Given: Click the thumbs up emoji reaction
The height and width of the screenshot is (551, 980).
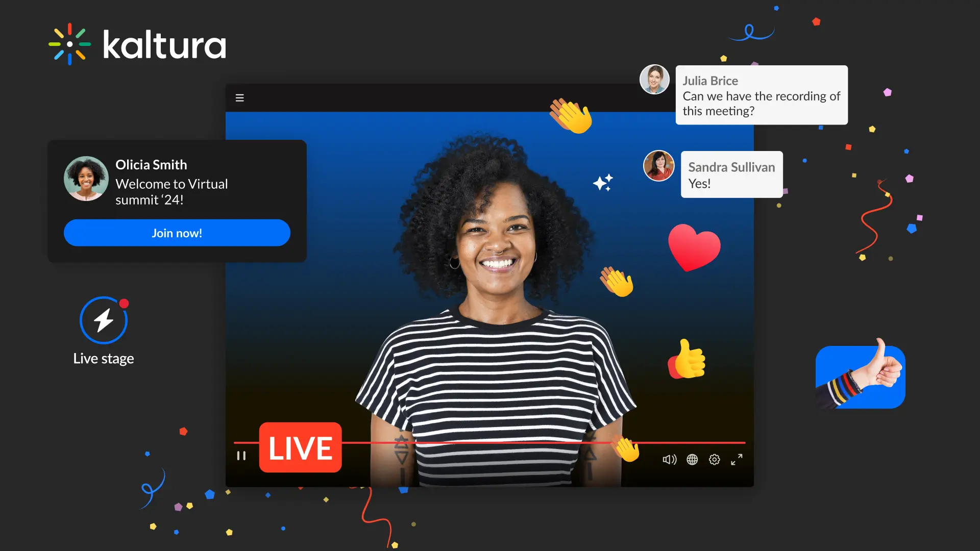Looking at the screenshot, I should pyautogui.click(x=688, y=360).
